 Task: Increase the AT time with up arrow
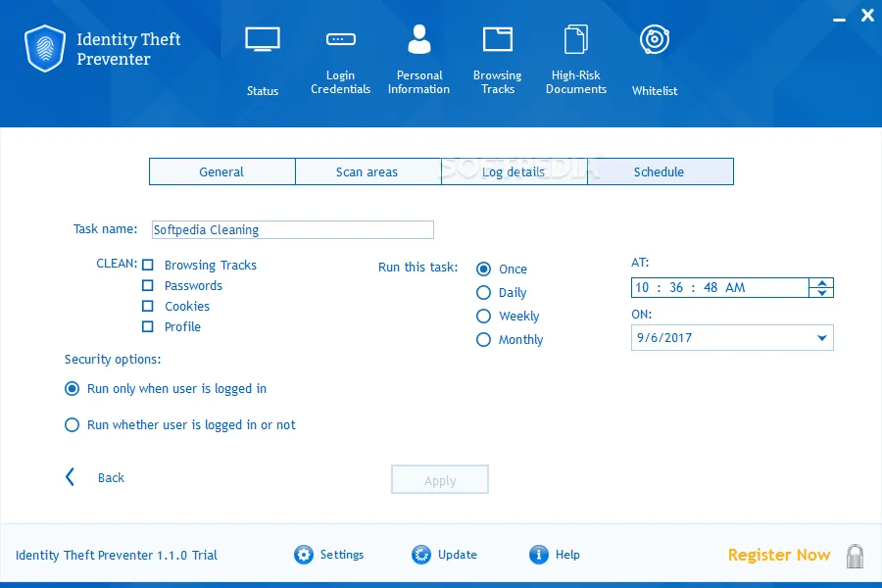point(822,283)
